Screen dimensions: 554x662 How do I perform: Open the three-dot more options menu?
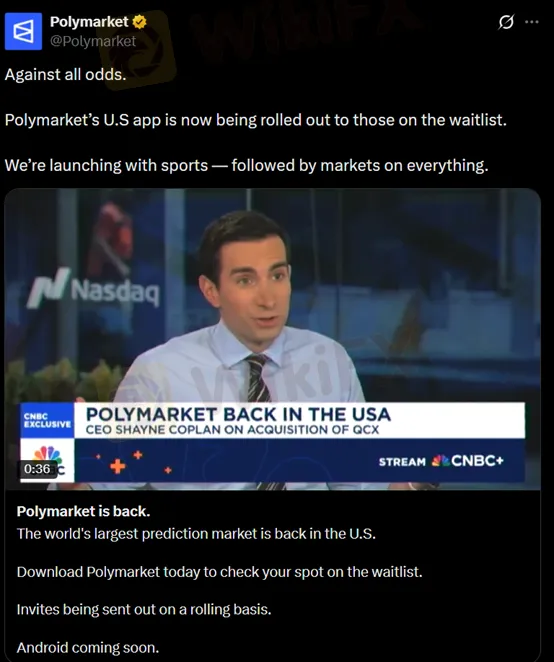[x=532, y=22]
